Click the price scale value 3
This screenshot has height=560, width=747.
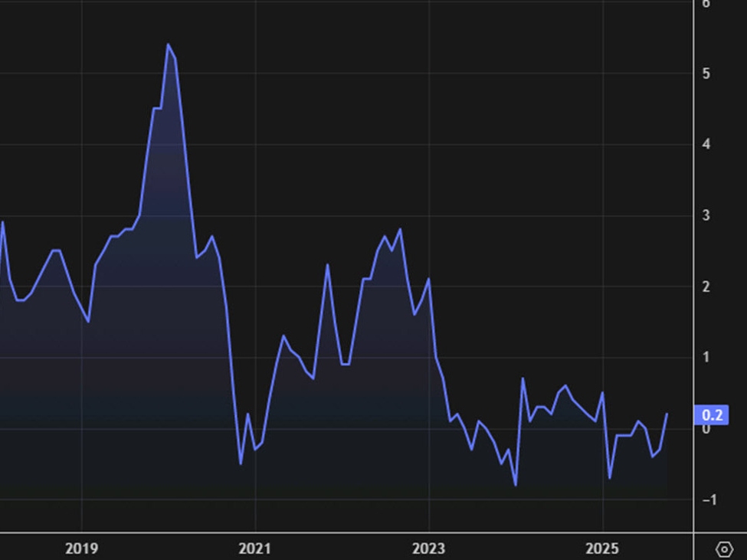(706, 215)
